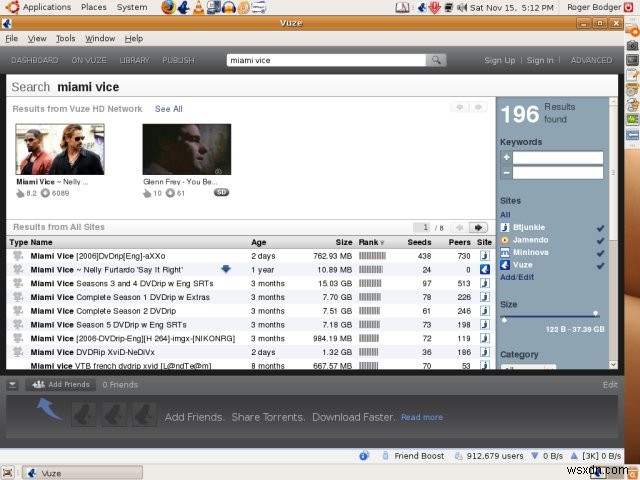
Task: Collapse the friends bar with the arrow toggle
Action: (13, 384)
